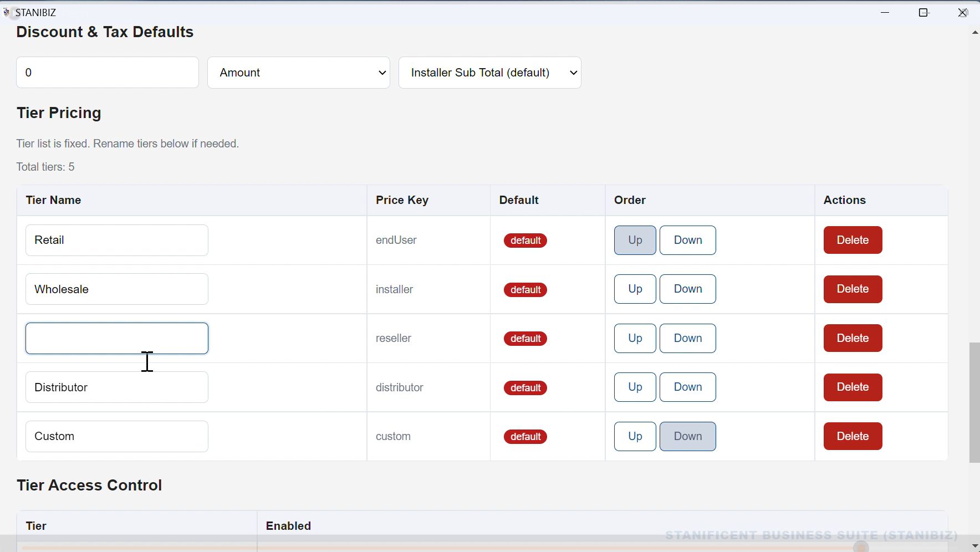Open the Installer Sub Total dropdown
This screenshot has width=980, height=552.
(x=490, y=72)
